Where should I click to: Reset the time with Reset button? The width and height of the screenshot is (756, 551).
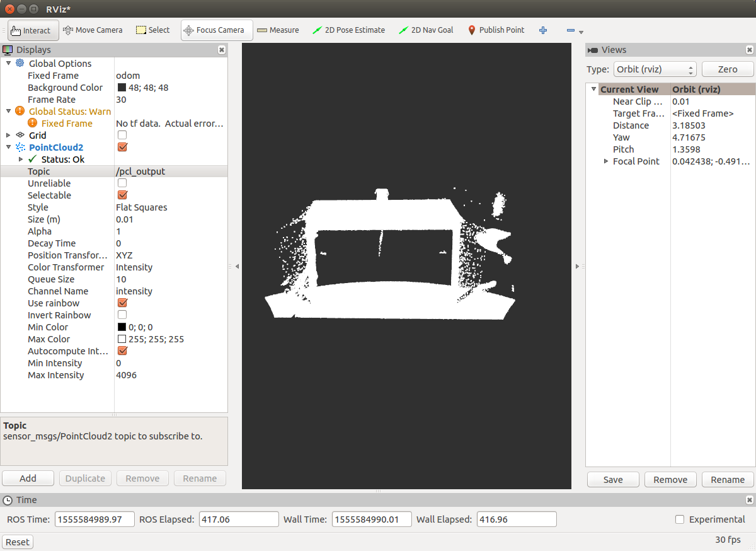pyautogui.click(x=18, y=542)
